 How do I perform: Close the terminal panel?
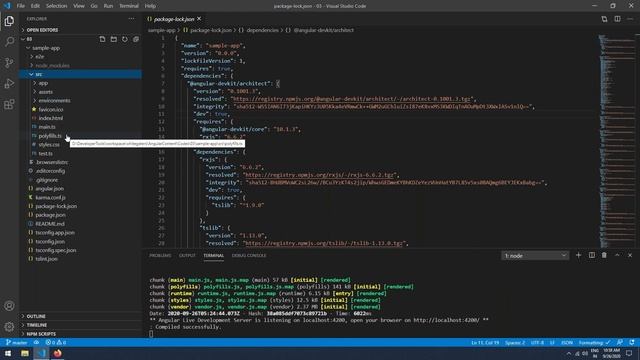tap(630, 255)
